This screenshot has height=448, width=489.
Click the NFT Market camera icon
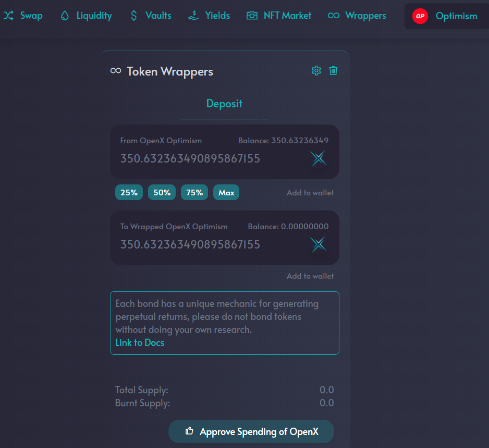coord(252,16)
